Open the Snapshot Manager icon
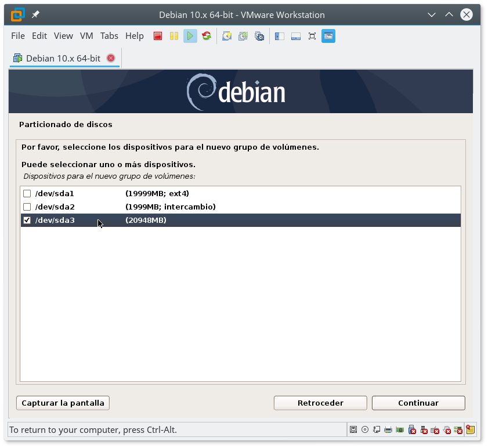This screenshot has height=448, width=488. [259, 36]
